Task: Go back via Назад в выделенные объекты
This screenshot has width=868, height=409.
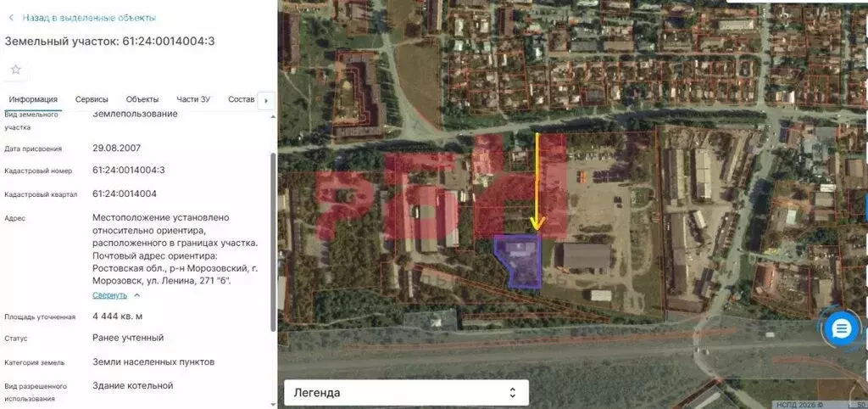Action: click(x=89, y=17)
